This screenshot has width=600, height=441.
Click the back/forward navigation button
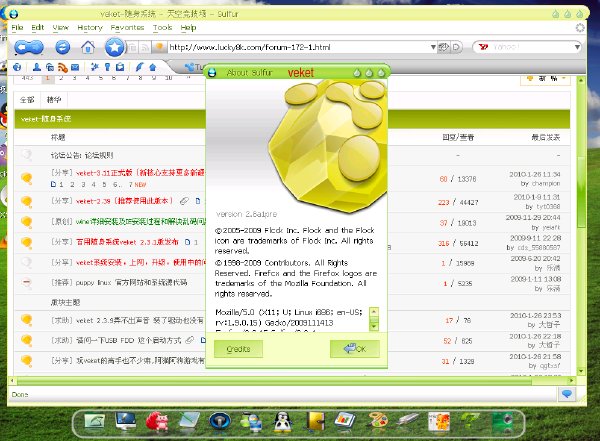[x=29, y=47]
